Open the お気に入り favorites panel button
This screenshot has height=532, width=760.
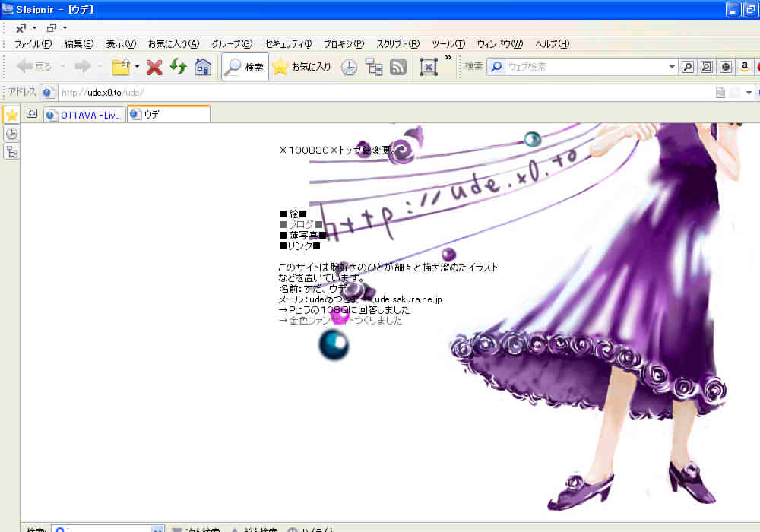point(302,67)
